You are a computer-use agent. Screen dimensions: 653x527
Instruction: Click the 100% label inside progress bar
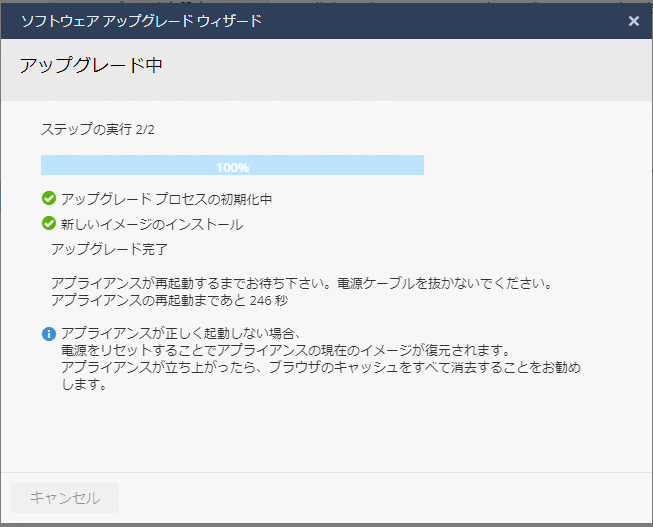[x=232, y=167]
